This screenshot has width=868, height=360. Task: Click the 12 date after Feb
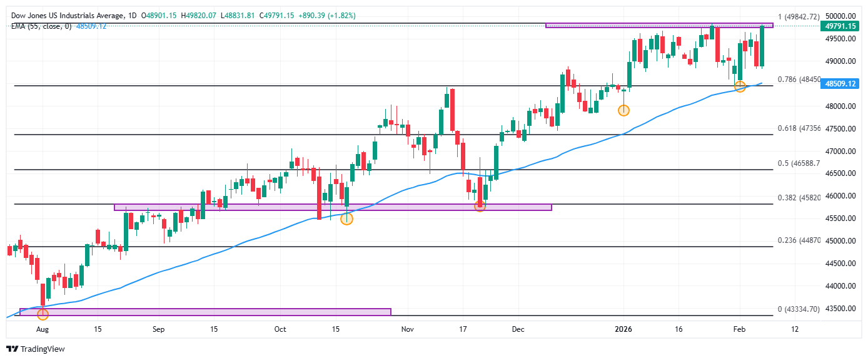(x=795, y=329)
